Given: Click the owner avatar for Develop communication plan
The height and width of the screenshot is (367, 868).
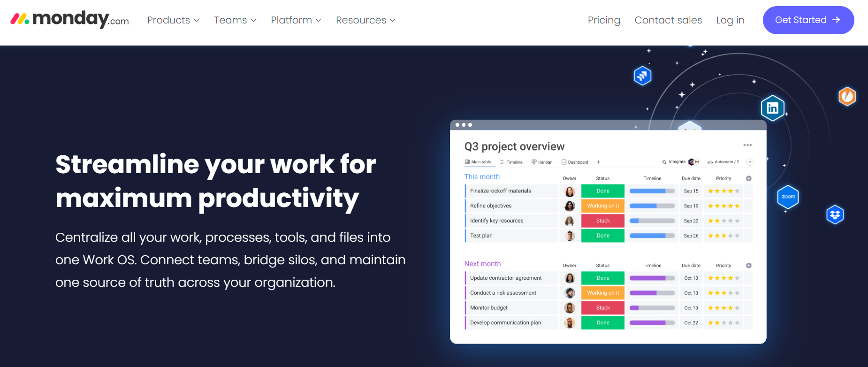Looking at the screenshot, I should click(x=570, y=323).
